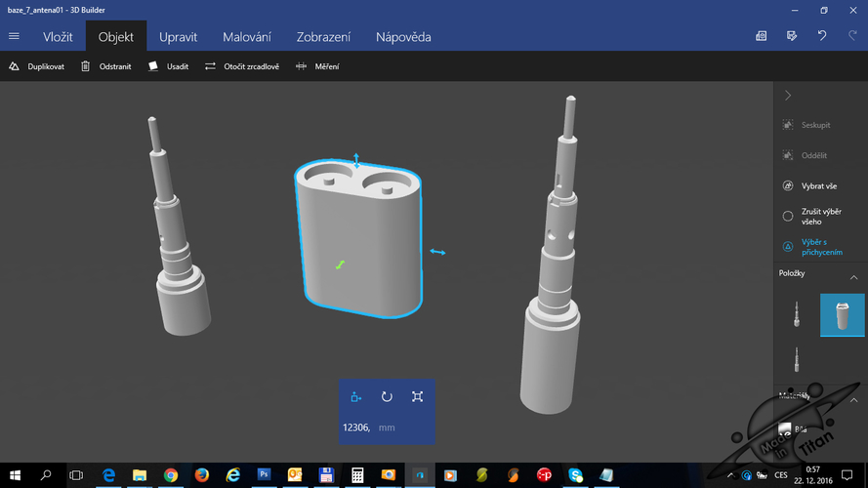Select the rotate tool in bottom panel

[x=387, y=396]
